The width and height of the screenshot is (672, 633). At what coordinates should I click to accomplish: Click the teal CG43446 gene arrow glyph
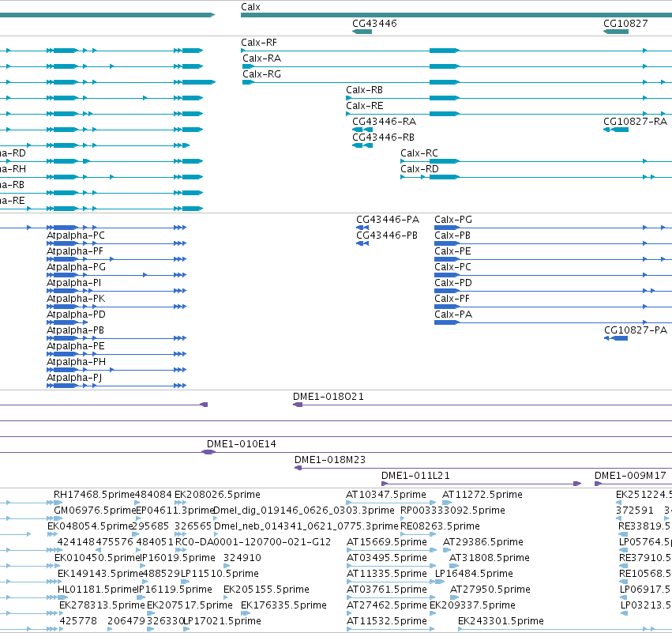[x=362, y=32]
